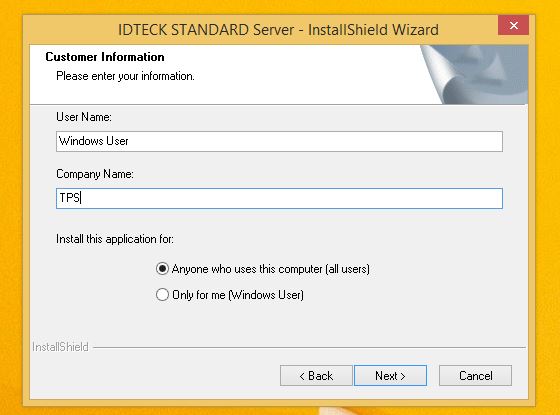Go back with the Back button

pos(316,376)
